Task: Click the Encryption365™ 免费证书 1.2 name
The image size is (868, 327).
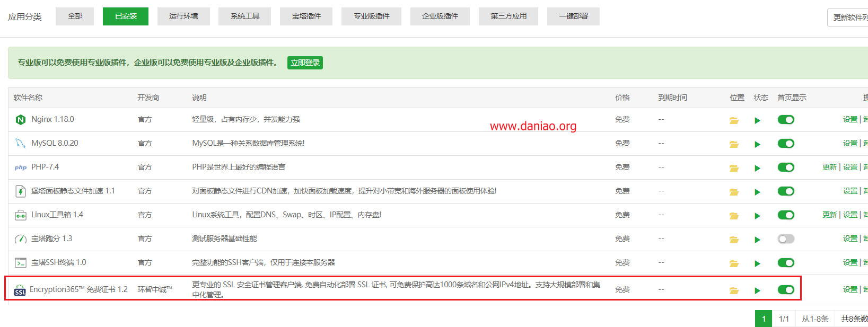Action: [78, 290]
